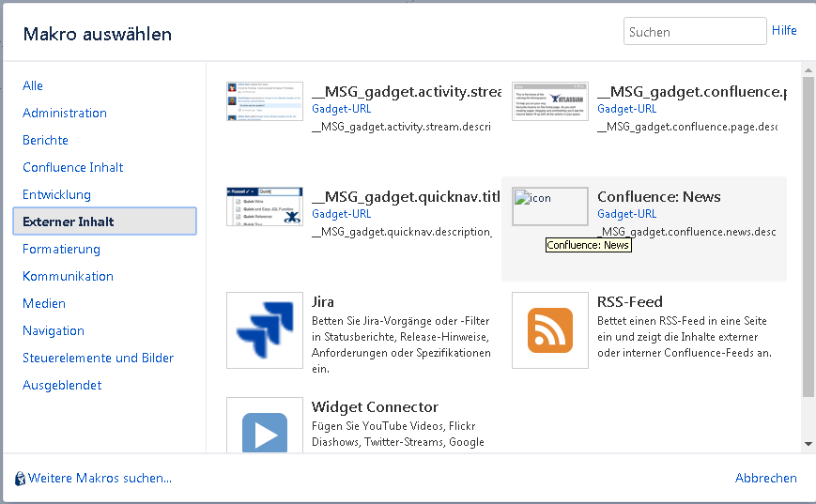The height and width of the screenshot is (504, 816).
Task: Select the Entwicklung category
Action: coord(56,194)
